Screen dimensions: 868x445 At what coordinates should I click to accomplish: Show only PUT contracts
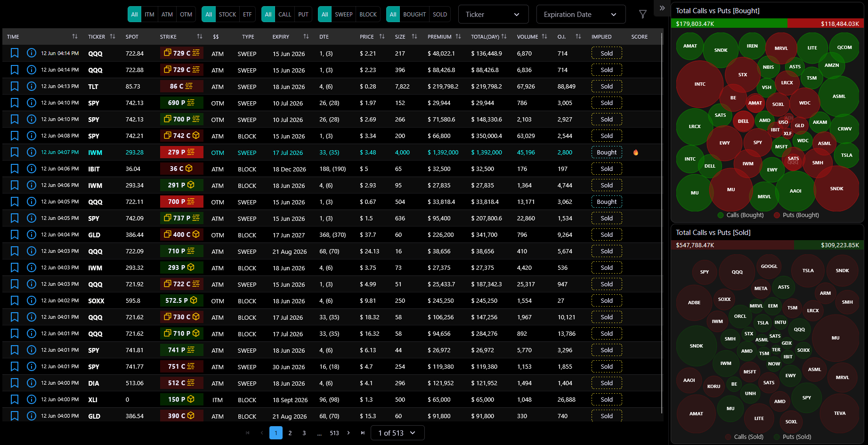pos(303,14)
